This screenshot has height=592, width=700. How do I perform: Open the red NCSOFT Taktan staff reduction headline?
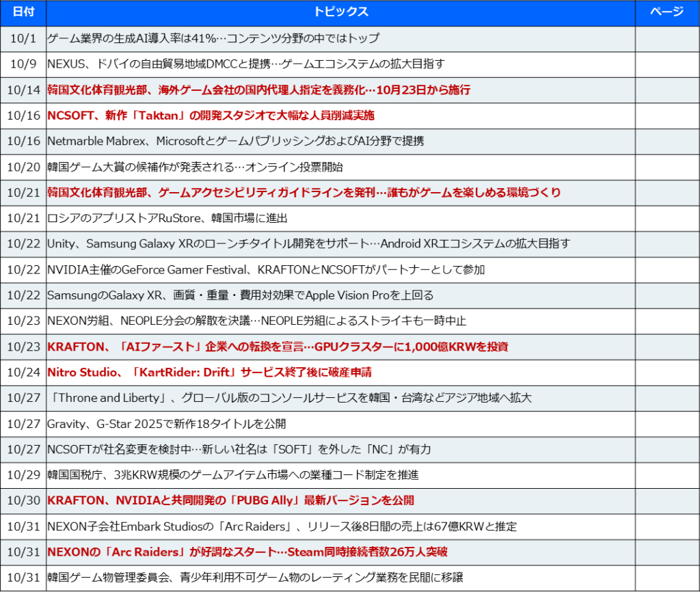(211, 116)
